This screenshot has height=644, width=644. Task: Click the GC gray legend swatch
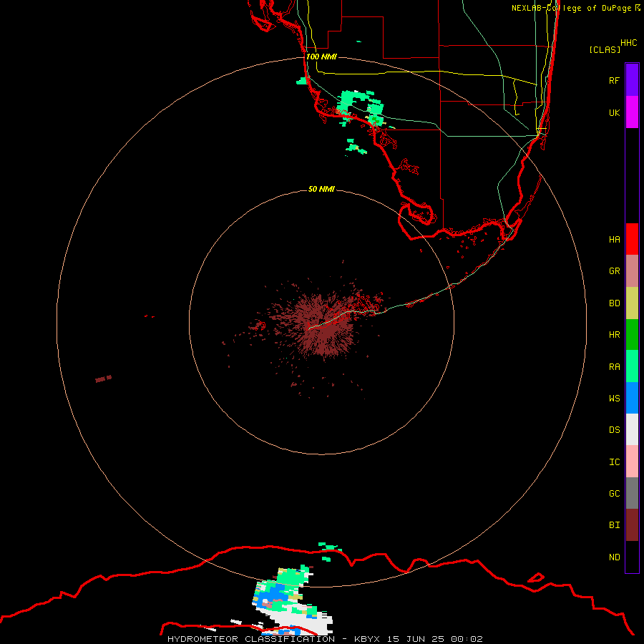(632, 493)
